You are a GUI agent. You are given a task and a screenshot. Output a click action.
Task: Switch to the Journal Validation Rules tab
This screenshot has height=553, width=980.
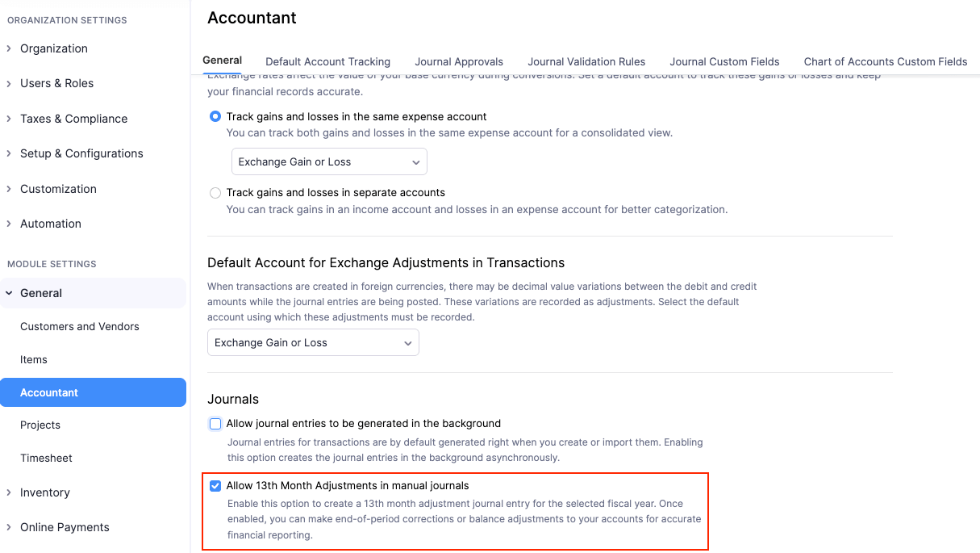click(x=586, y=61)
